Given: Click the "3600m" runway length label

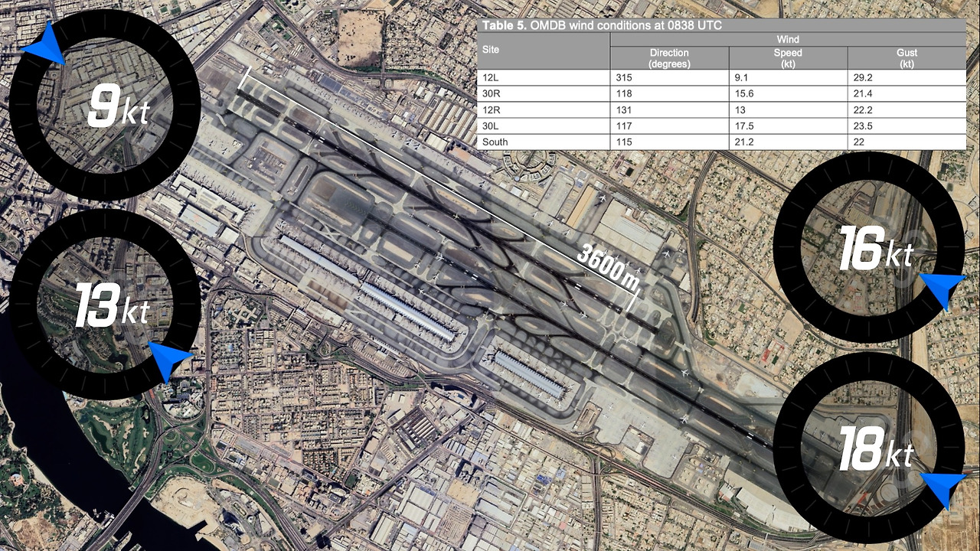Looking at the screenshot, I should pos(609,267).
